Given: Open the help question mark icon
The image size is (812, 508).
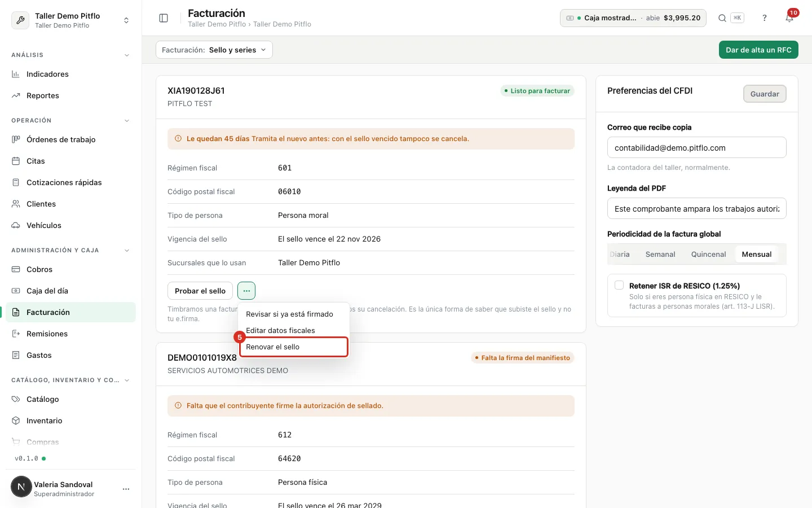Looking at the screenshot, I should (765, 18).
